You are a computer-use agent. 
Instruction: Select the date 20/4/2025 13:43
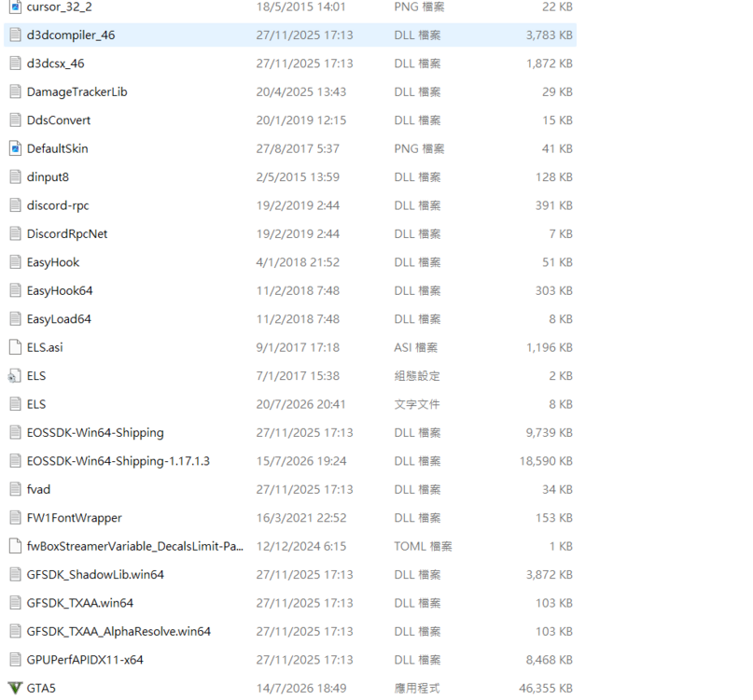301,91
